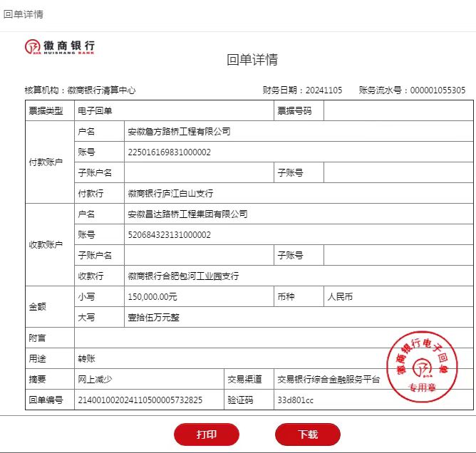
Task: Select payee name 安徽昌达路桥工程集团有限公司
Action: 187,214
